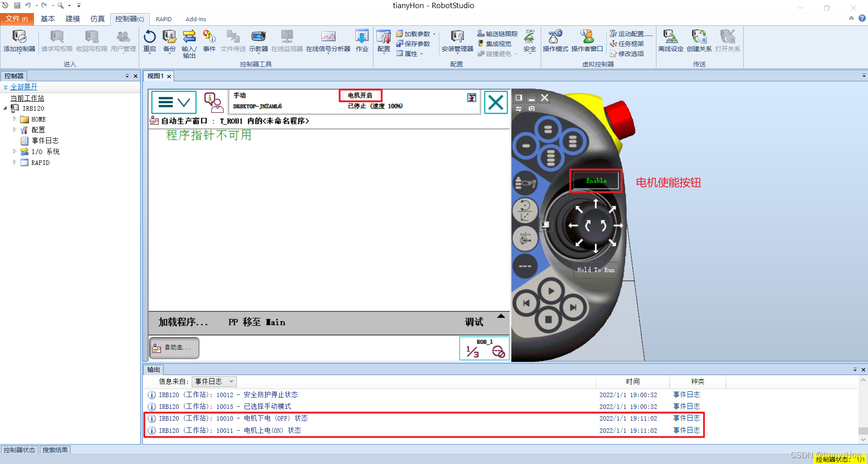Click 创建关系 (Create Relation) icon
Viewport: 868px width, 464px height.
pos(699,41)
